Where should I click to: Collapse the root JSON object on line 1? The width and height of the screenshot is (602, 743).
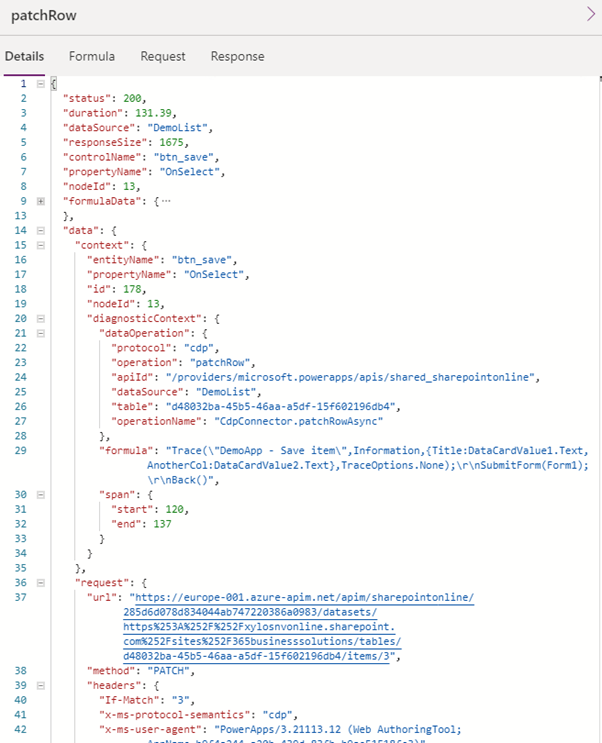click(x=41, y=84)
